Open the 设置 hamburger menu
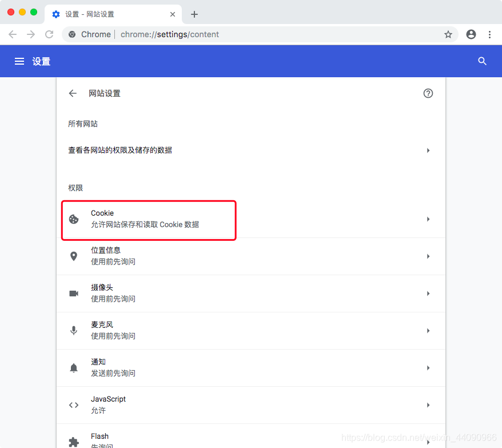Screen dimensions: 502x448 (19, 61)
